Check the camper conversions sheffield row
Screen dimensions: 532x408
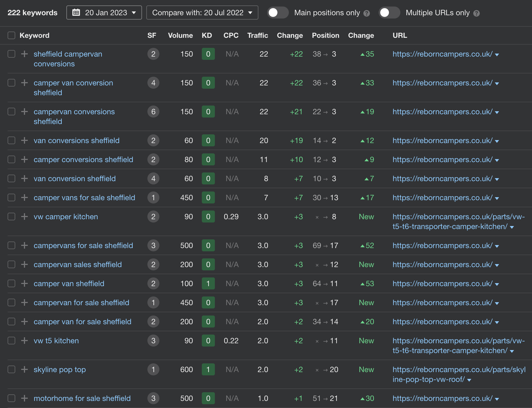point(11,159)
